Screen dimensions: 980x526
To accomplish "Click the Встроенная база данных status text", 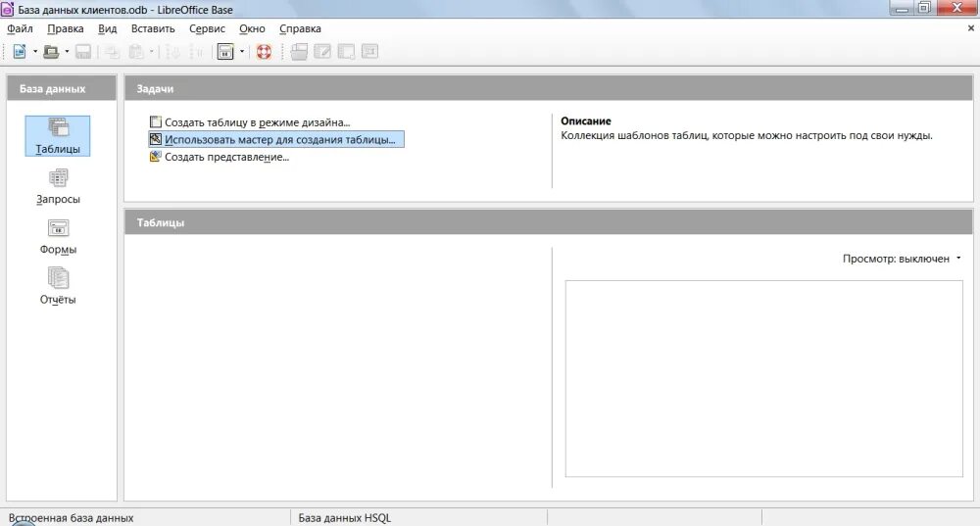I will point(71,518).
